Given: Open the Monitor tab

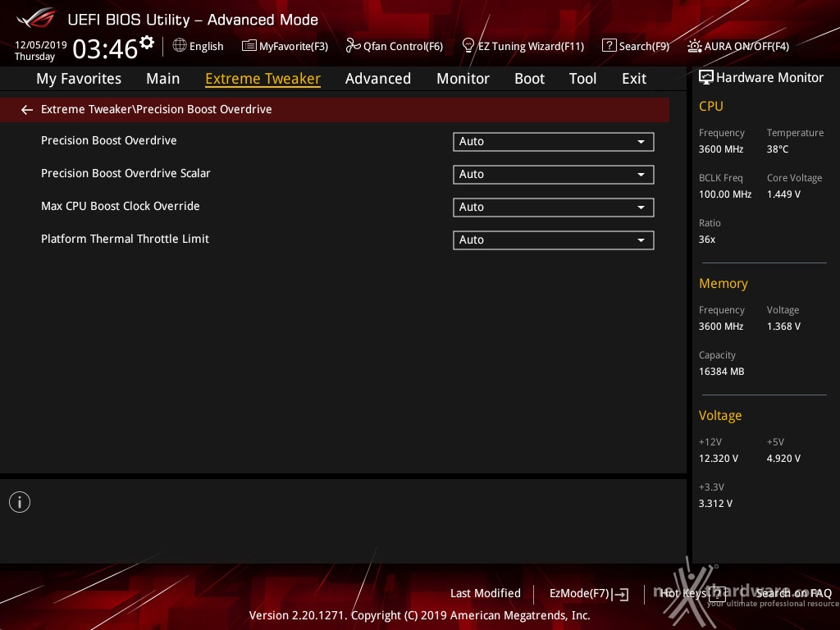Looking at the screenshot, I should coord(463,79).
